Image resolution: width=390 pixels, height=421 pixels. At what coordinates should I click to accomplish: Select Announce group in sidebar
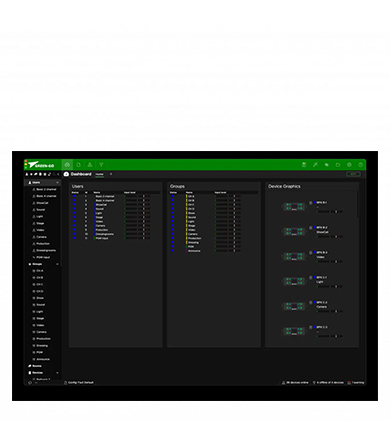point(41,359)
